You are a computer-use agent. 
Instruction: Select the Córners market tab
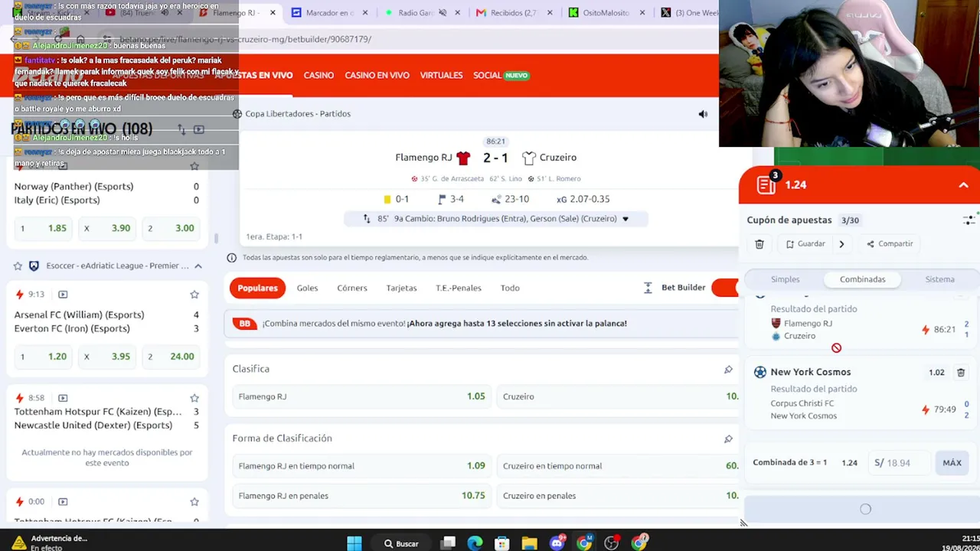click(352, 289)
